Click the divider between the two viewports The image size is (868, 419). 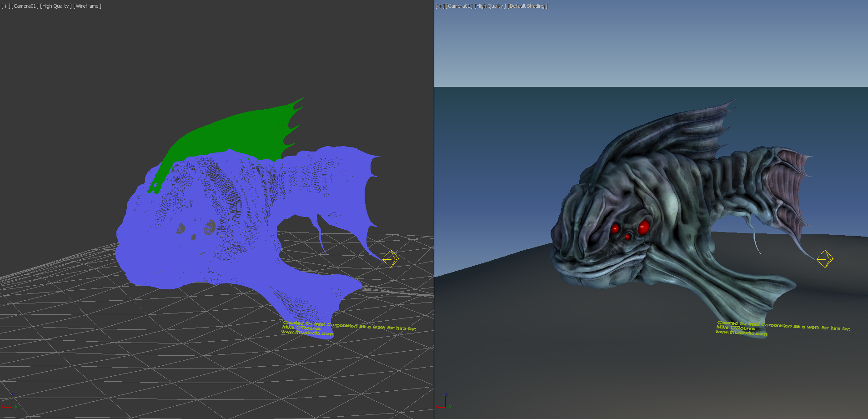[x=434, y=209]
